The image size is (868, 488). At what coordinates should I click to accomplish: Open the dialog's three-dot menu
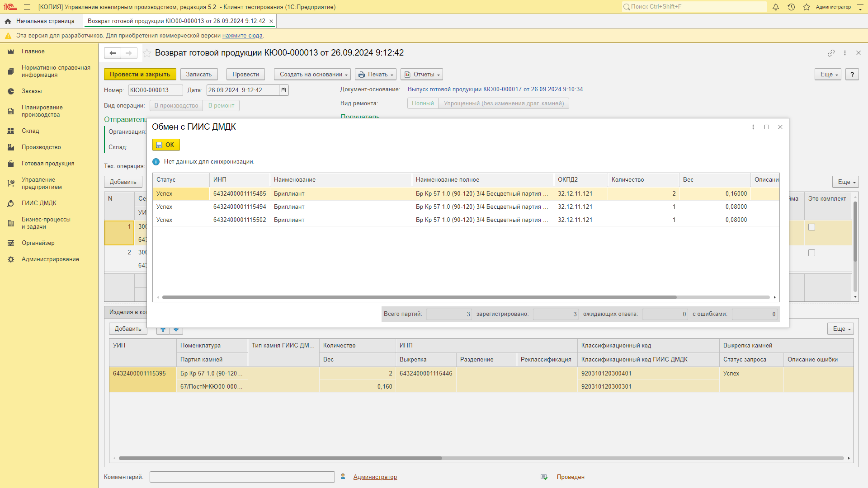[x=753, y=127]
